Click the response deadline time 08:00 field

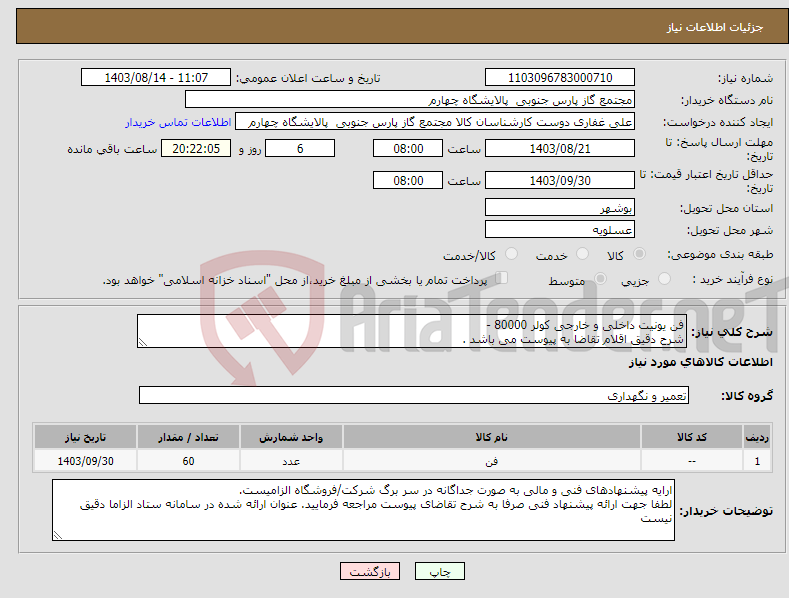pyautogui.click(x=408, y=148)
